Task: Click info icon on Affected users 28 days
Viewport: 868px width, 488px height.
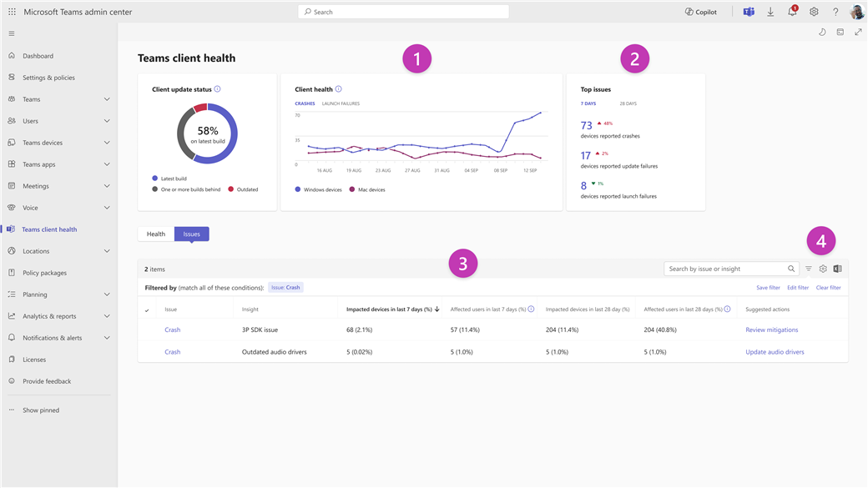Action: [x=728, y=309]
